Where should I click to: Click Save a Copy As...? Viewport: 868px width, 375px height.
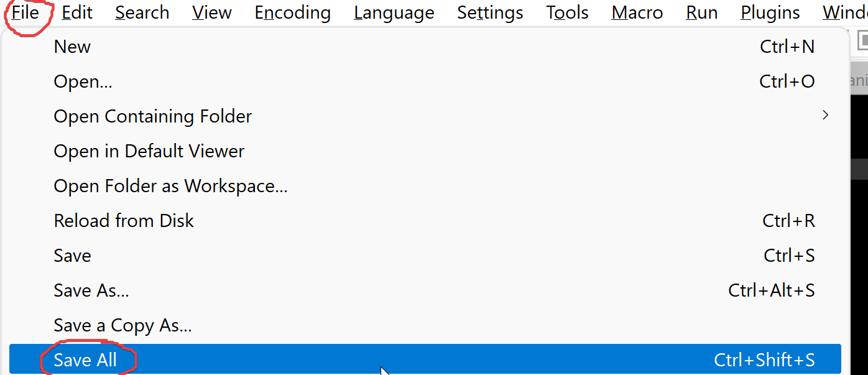click(x=122, y=325)
